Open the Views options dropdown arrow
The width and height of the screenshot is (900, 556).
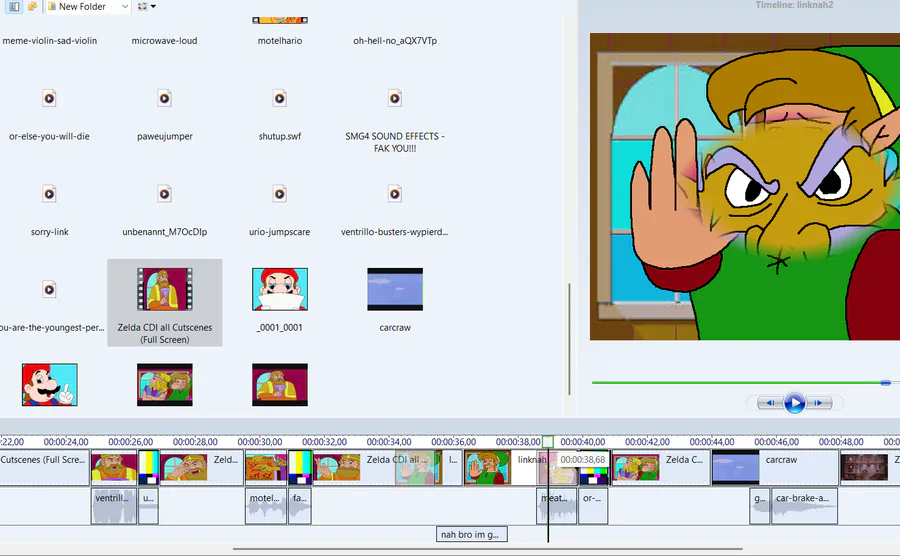tap(153, 6)
